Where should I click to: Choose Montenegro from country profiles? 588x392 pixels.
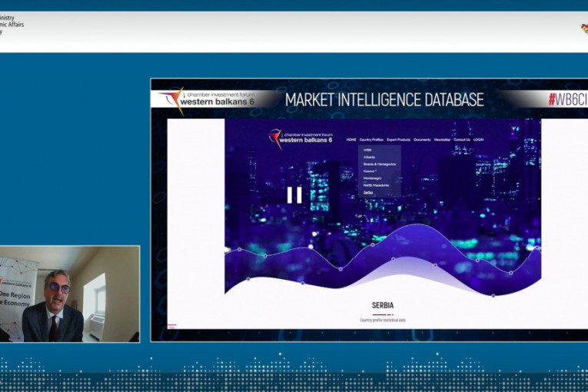coord(372,178)
